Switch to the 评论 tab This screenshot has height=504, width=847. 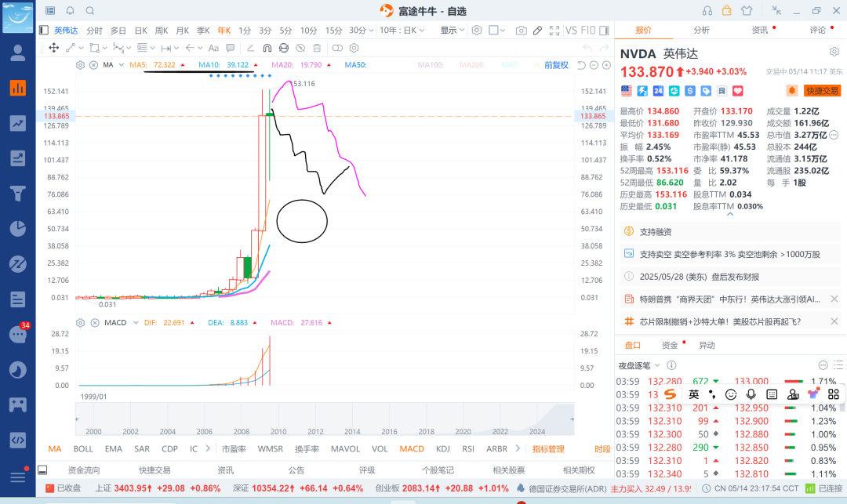coord(817,31)
